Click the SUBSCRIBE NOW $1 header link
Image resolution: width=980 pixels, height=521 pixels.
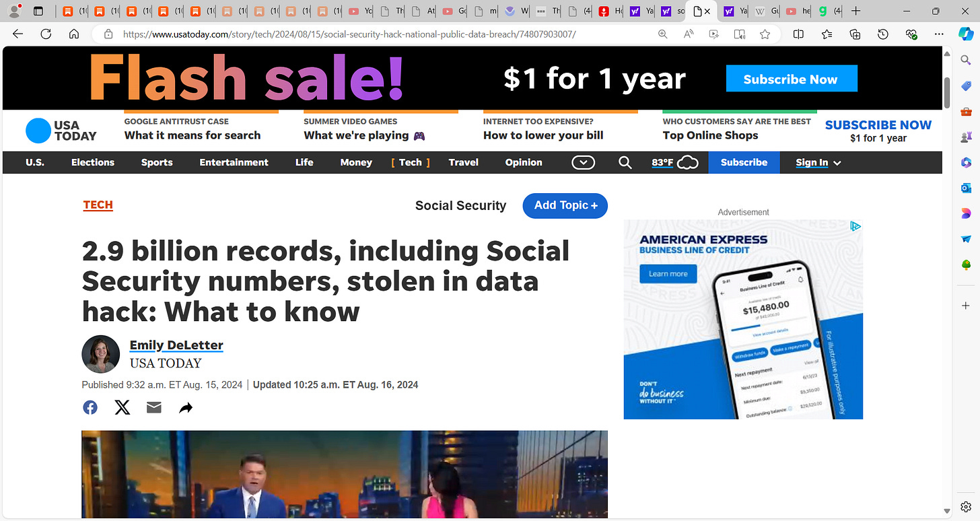point(878,131)
